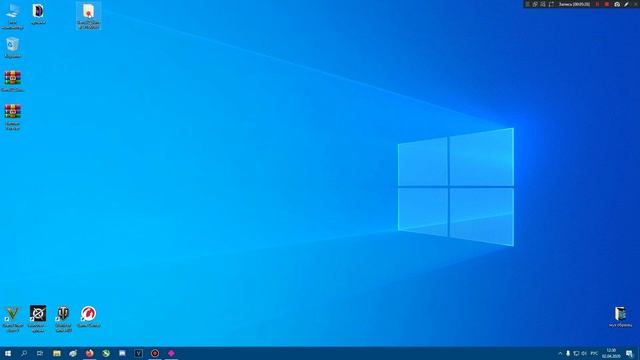Click the microphone tray icon
The image size is (640, 360).
568,353
